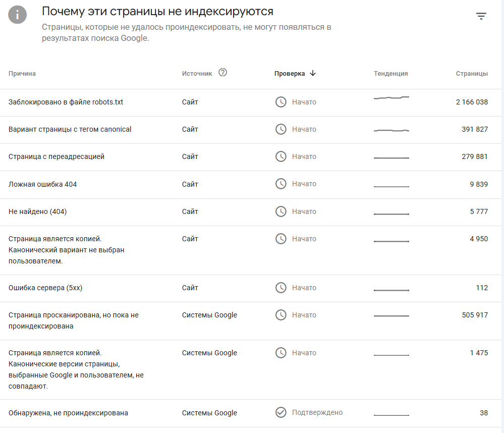Click page count 2 166 038
Screen dimensions: 504x433
[472, 102]
